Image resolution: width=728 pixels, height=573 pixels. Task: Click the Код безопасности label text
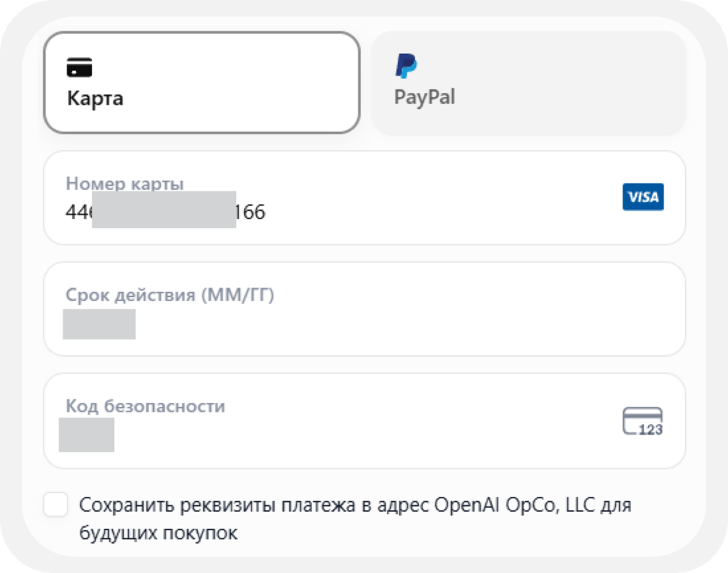click(145, 406)
